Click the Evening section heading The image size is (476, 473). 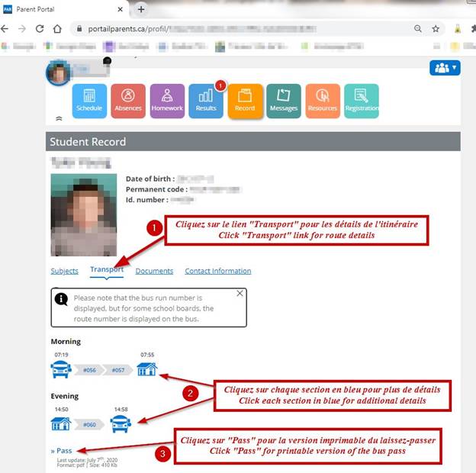[x=65, y=396]
